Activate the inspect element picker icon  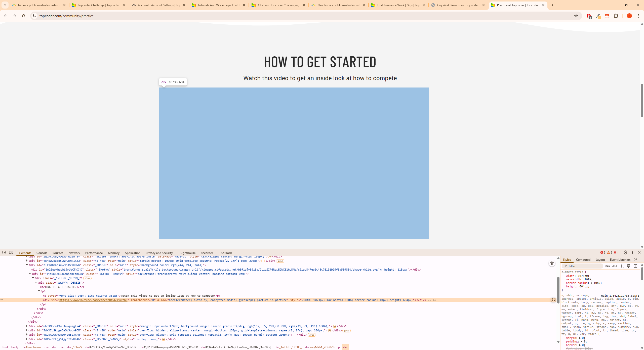pyautogui.click(x=4, y=252)
